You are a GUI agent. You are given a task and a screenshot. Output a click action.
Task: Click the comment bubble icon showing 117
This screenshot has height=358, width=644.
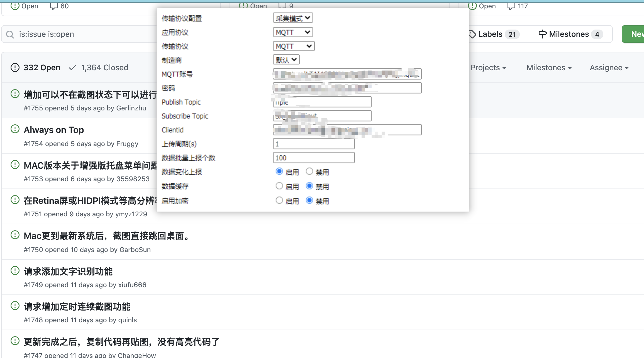[x=511, y=6]
